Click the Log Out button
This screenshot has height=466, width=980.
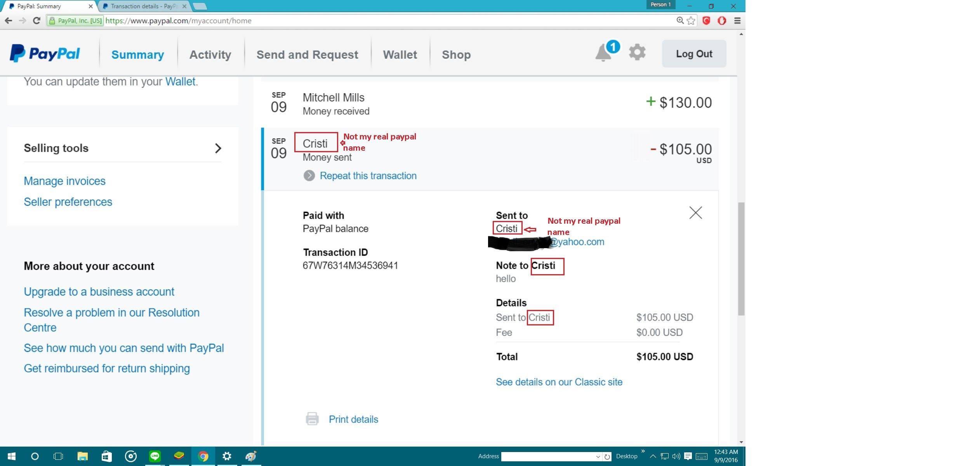click(x=694, y=54)
